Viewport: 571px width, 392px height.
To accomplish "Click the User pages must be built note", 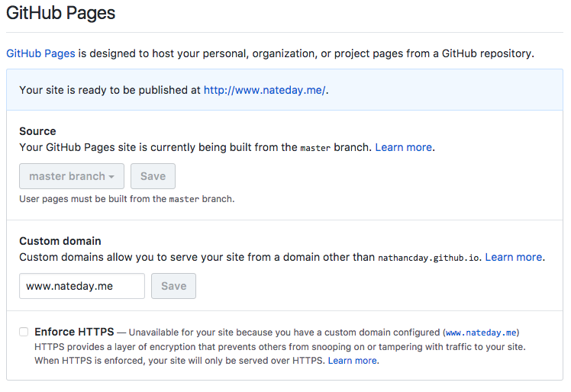I will coord(127,199).
